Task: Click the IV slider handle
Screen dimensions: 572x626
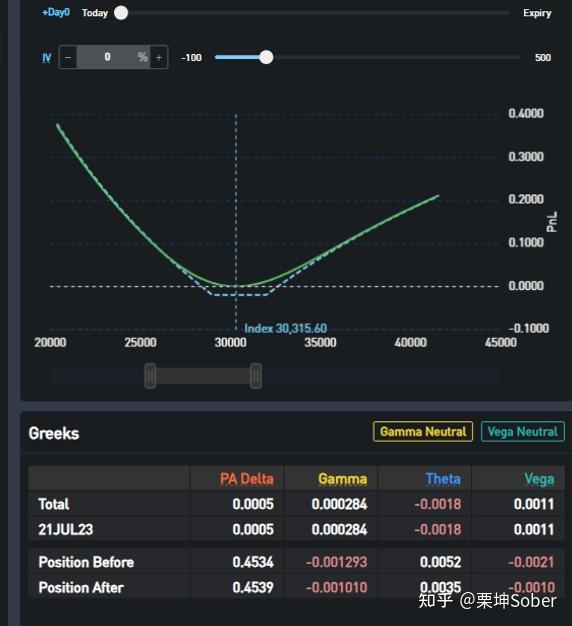Action: 266,57
